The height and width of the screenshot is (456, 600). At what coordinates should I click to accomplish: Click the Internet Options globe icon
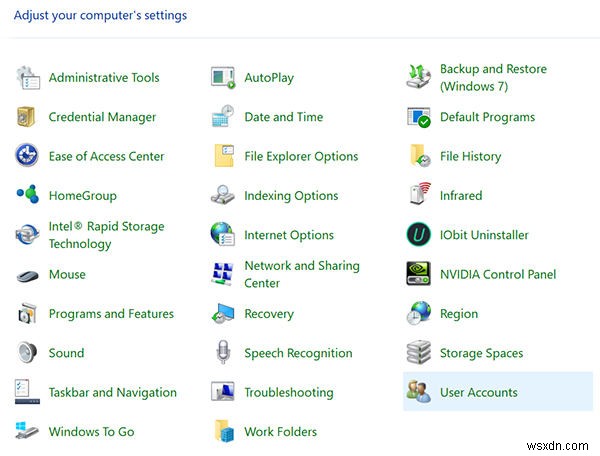click(x=223, y=234)
